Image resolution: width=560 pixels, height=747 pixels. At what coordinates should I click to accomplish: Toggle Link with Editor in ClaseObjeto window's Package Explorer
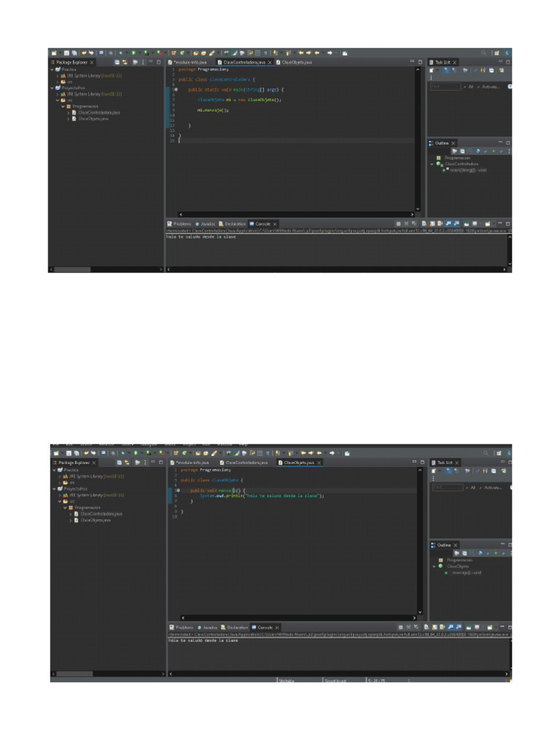point(127,462)
